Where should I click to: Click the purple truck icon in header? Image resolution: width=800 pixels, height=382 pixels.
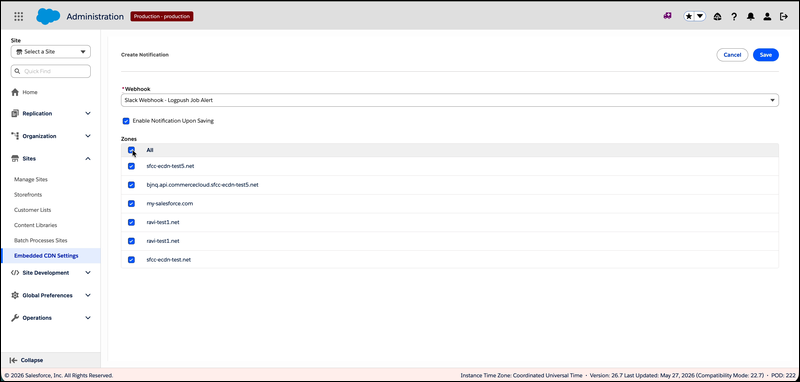coord(667,16)
